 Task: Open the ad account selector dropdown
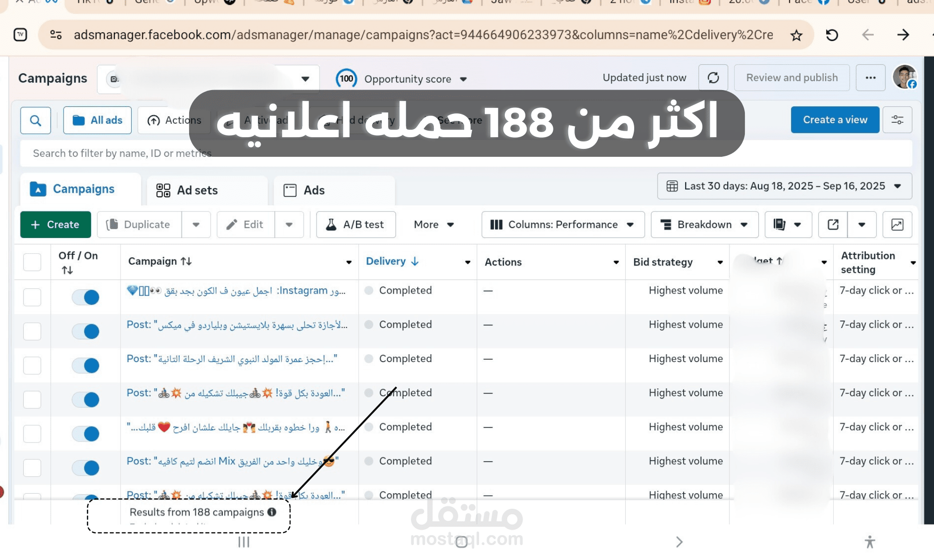point(208,79)
